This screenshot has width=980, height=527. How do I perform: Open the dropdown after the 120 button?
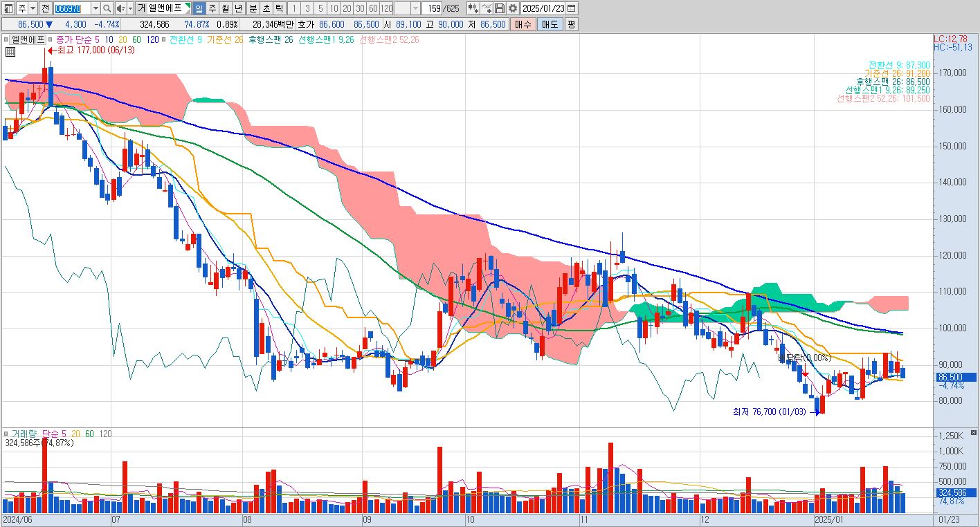415,8
